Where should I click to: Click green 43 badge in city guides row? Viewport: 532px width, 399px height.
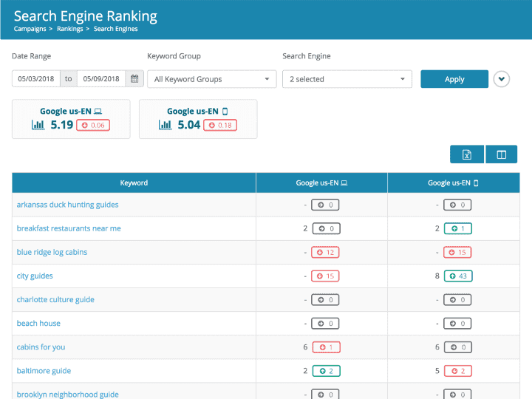pyautogui.click(x=458, y=276)
